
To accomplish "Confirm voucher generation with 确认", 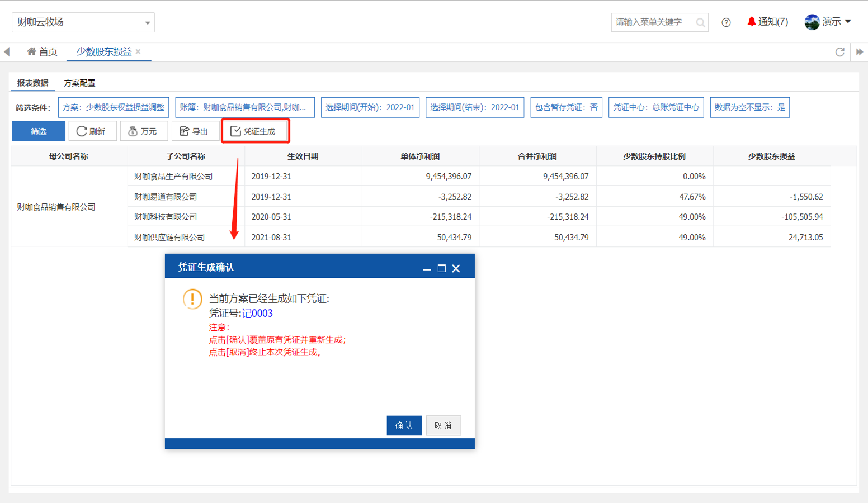I will tap(404, 425).
